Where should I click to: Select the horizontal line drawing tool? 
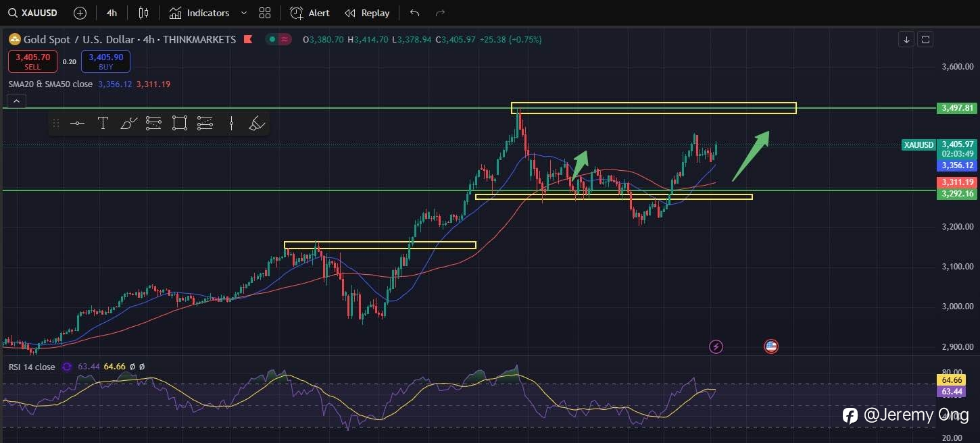77,123
